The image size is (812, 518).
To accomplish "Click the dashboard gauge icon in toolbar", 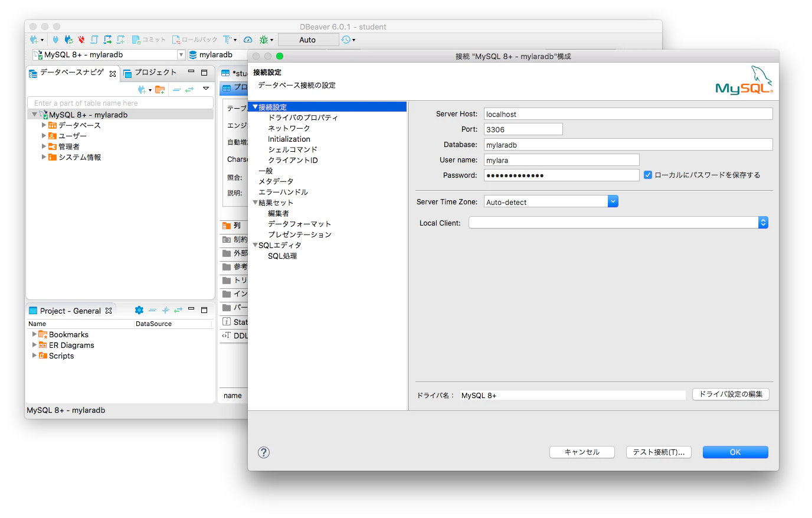I will pos(248,40).
